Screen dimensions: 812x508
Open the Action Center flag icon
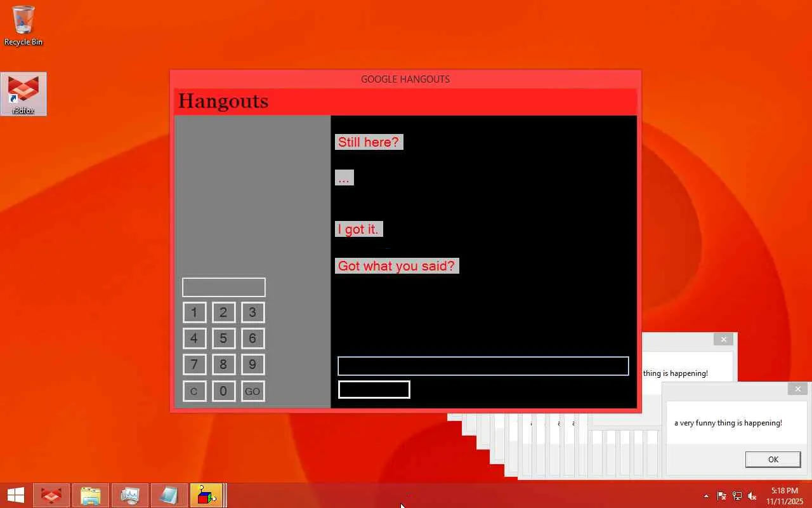(x=722, y=496)
